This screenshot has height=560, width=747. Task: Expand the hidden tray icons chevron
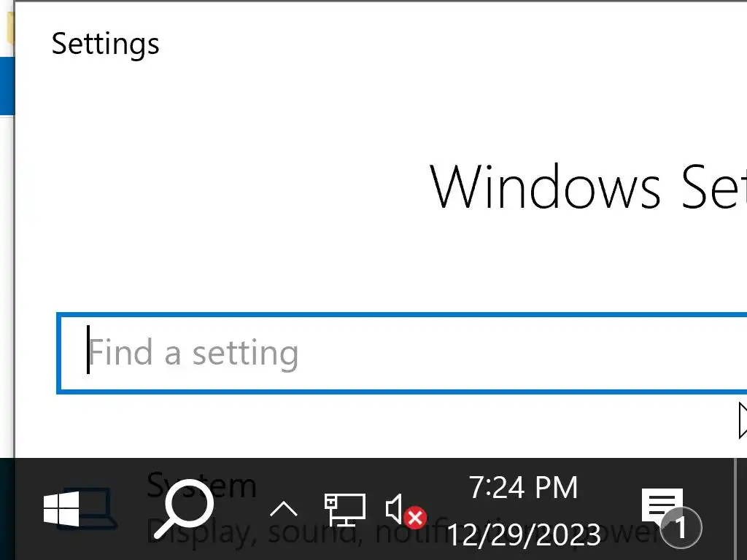[283, 509]
